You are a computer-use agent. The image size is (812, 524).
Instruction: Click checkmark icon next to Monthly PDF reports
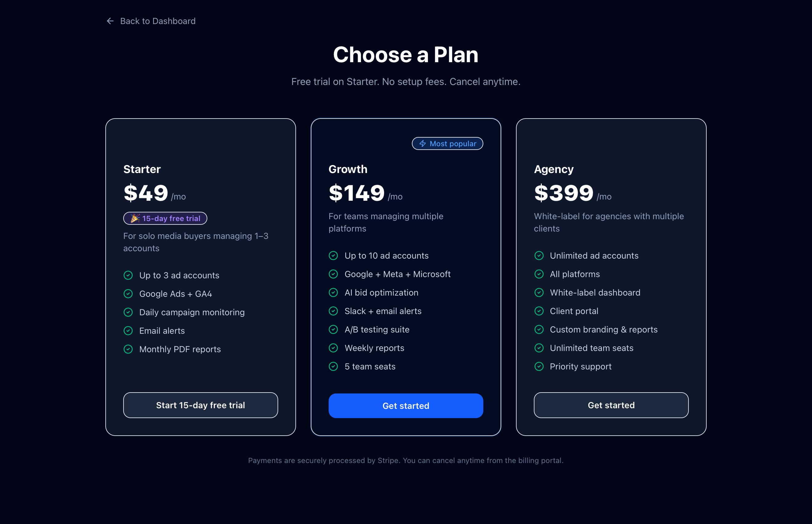coord(128,349)
